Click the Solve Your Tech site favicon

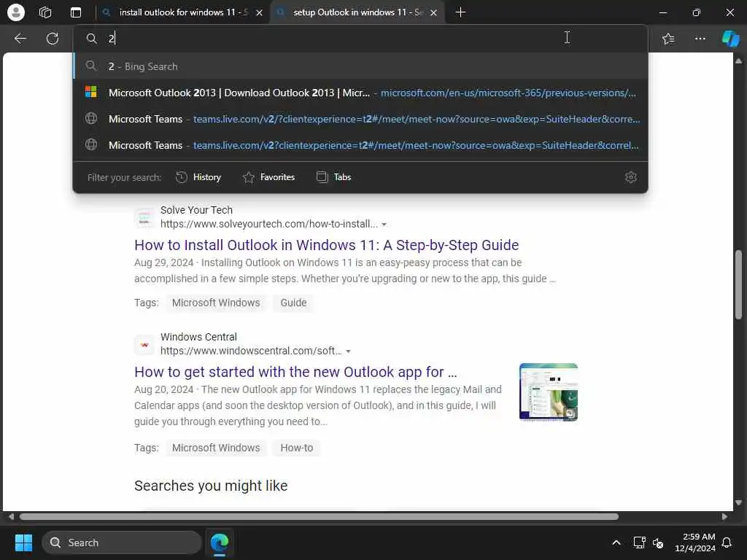(144, 217)
